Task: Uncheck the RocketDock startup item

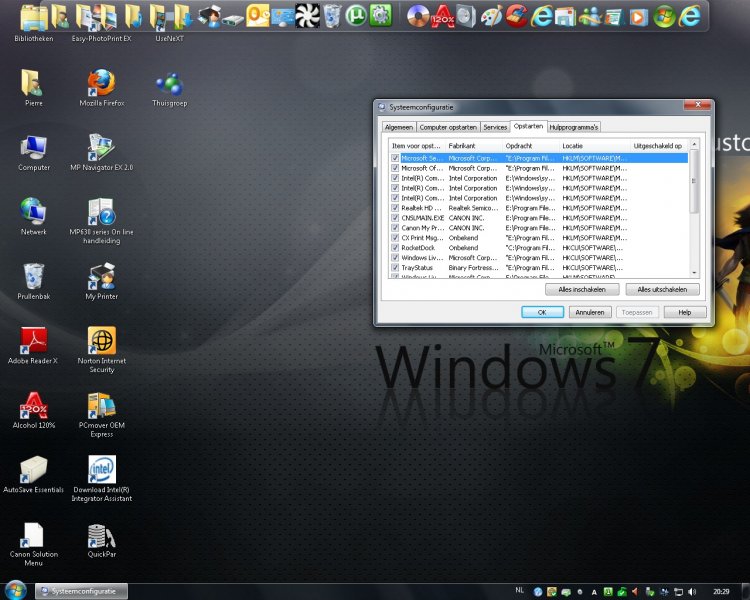Action: [395, 248]
